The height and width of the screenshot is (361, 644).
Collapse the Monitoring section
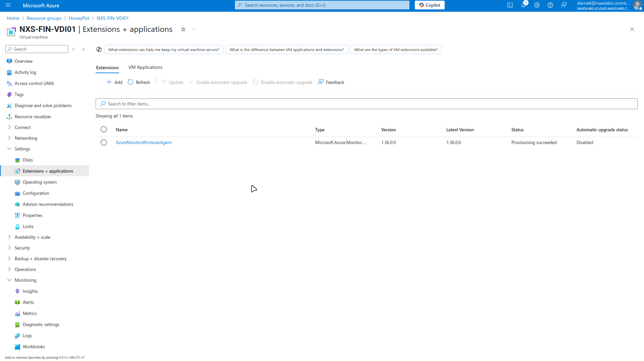[x=9, y=280]
